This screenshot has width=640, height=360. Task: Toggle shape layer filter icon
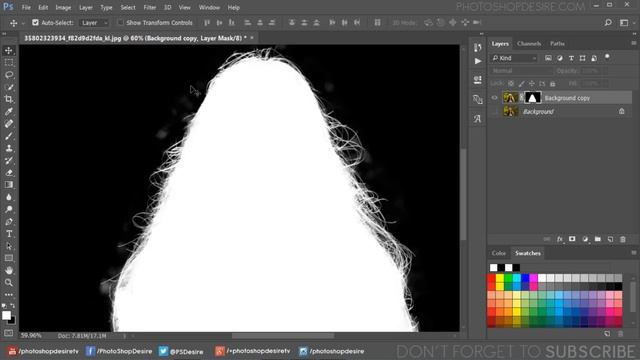point(582,58)
